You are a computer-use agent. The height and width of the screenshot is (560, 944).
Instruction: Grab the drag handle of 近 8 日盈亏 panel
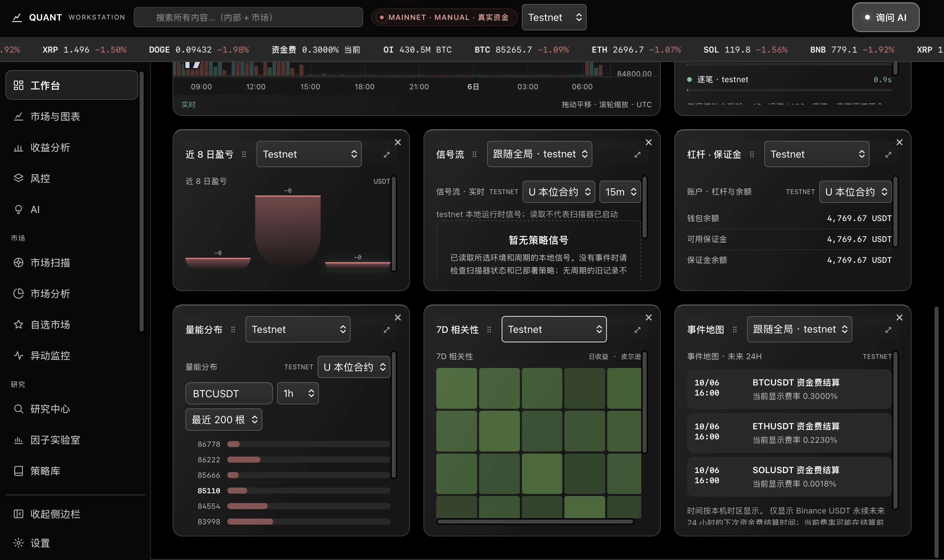pyautogui.click(x=244, y=154)
